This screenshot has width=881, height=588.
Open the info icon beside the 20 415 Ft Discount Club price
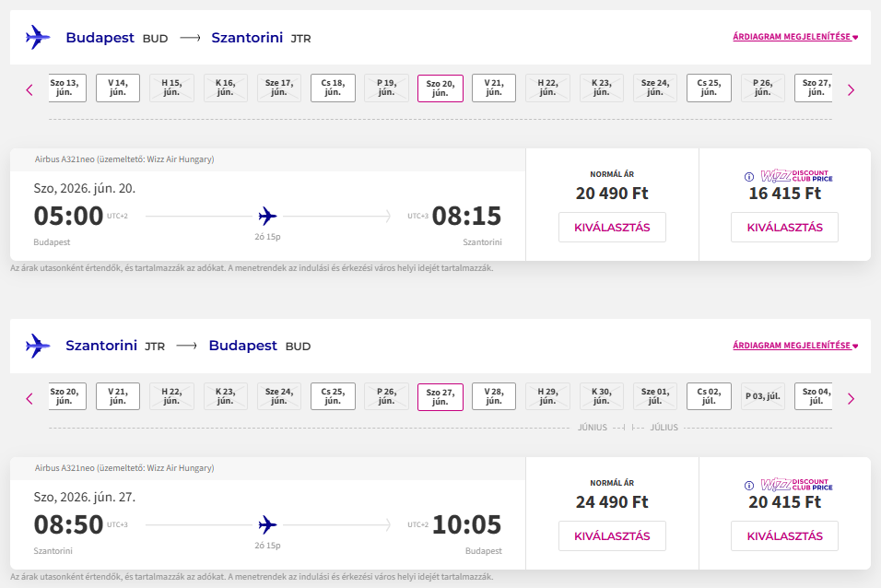pos(749,485)
